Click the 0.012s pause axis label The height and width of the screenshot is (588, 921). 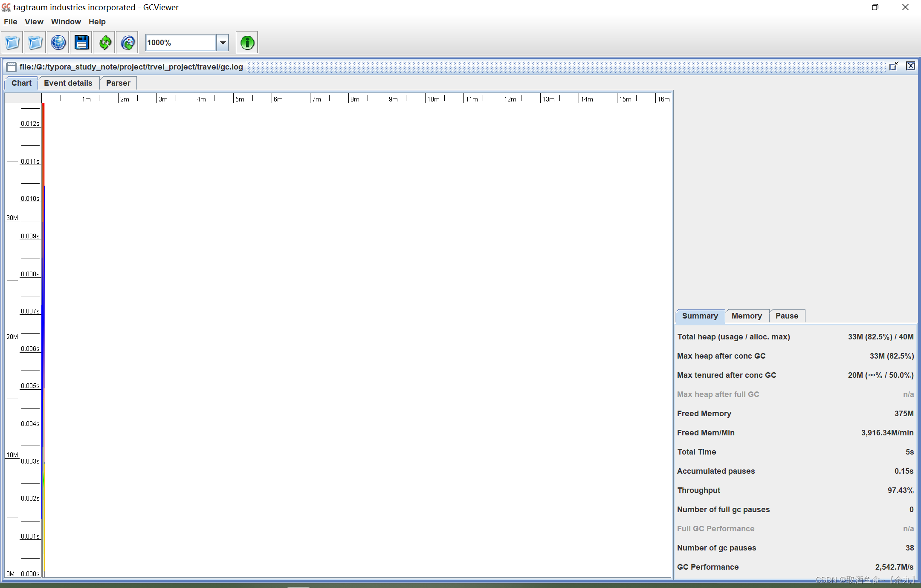click(x=30, y=124)
